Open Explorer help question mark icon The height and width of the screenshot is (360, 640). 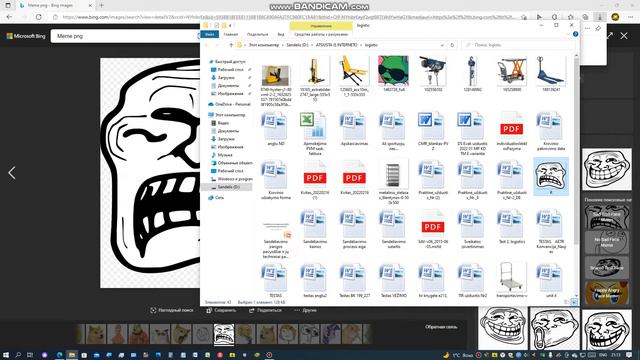(575, 34)
